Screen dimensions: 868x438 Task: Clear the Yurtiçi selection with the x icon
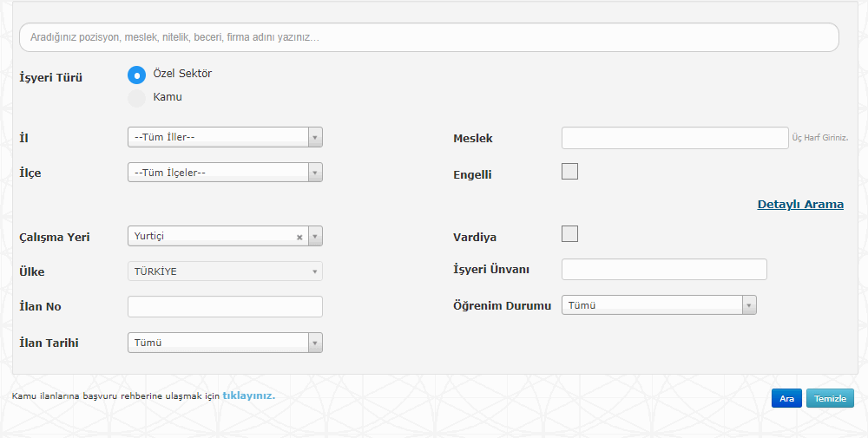[x=299, y=237]
